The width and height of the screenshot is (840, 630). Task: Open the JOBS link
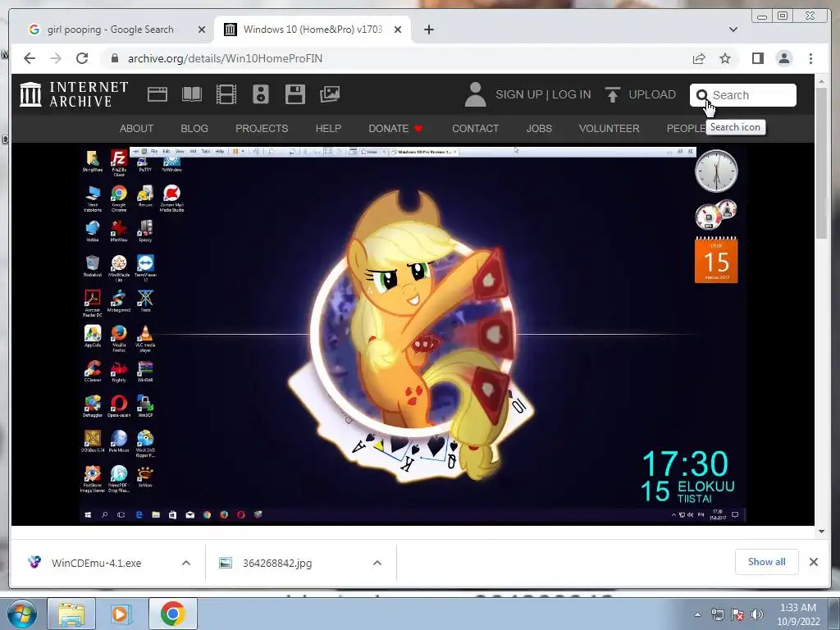(x=538, y=129)
